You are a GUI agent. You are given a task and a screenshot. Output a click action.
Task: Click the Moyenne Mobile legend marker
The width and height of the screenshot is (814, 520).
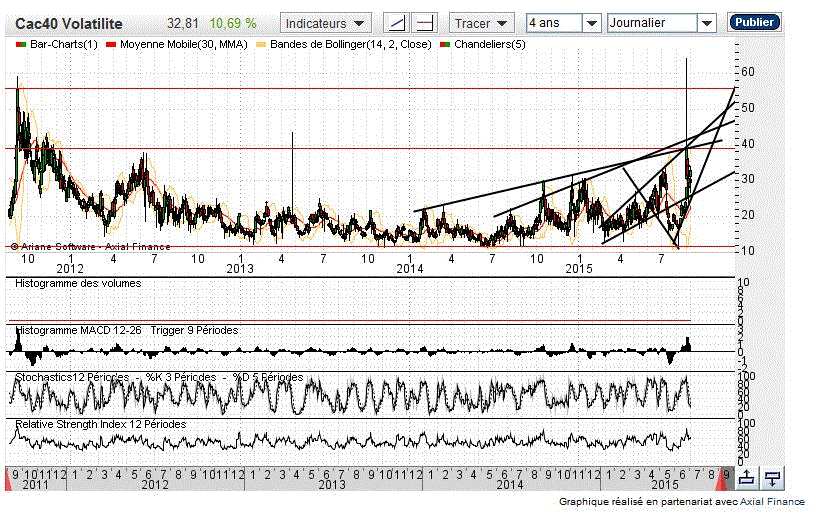pos(111,46)
